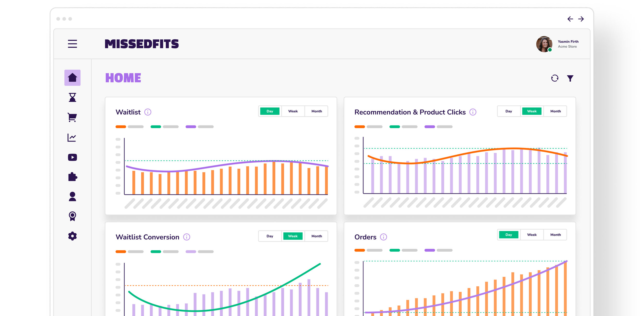The width and height of the screenshot is (644, 316).
Task: Click the browser back arrow
Action: point(570,19)
